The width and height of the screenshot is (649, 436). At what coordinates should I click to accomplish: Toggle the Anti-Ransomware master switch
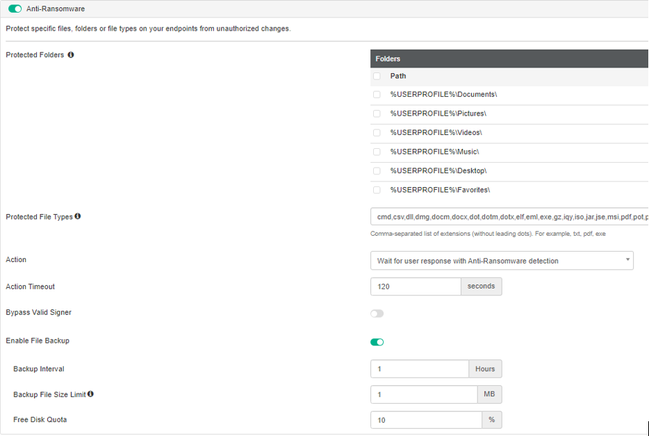coord(15,8)
